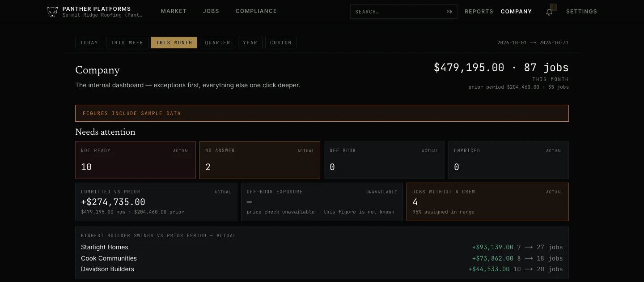
Task: Click the Starlight Homes row
Action: click(x=322, y=247)
